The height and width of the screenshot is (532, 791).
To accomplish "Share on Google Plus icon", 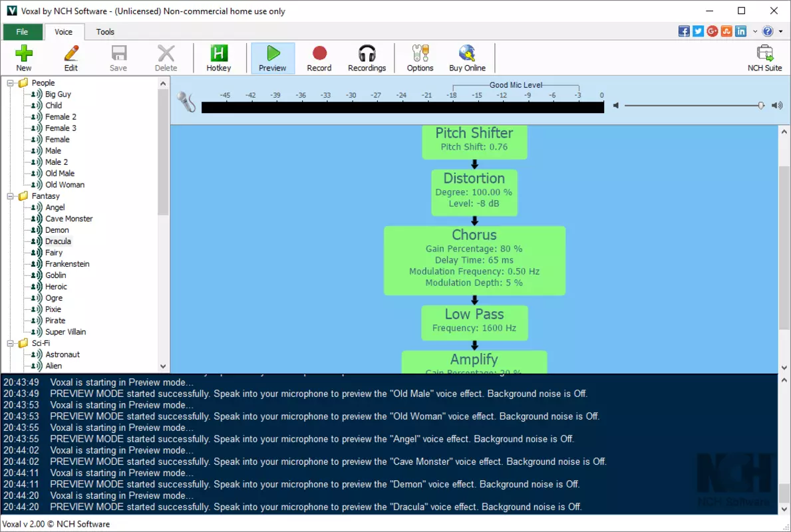I will pyautogui.click(x=712, y=31).
